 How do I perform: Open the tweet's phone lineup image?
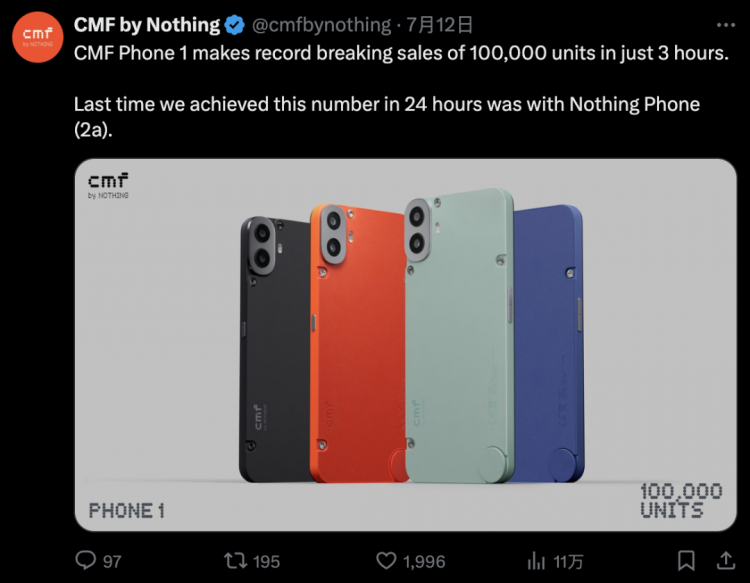tap(406, 345)
